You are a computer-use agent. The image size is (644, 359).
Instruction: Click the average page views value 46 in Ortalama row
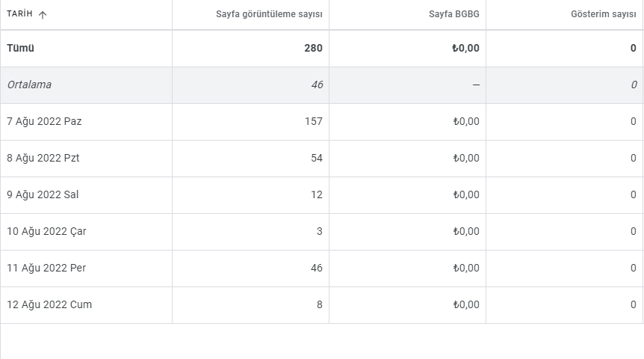(317, 85)
